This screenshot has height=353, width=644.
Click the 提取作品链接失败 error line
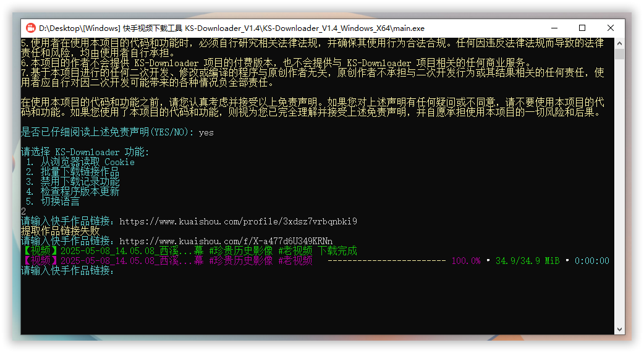61,231
